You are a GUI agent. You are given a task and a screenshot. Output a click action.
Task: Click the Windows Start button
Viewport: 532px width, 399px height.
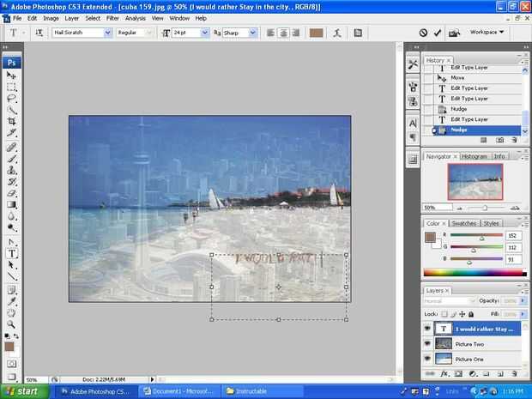(25, 391)
